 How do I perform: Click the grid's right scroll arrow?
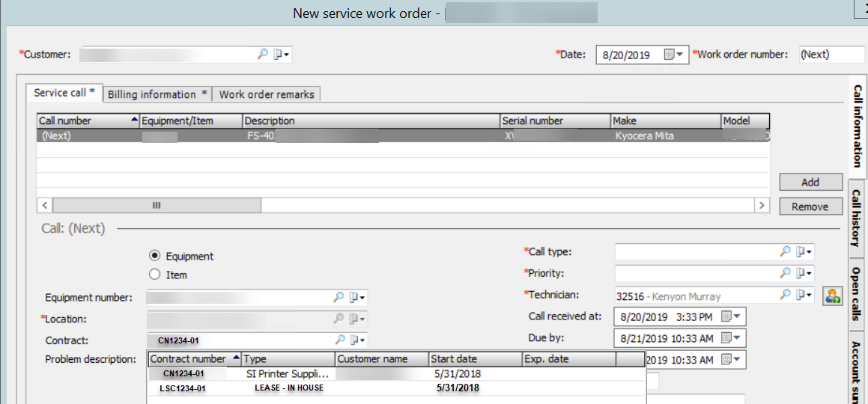tap(762, 206)
